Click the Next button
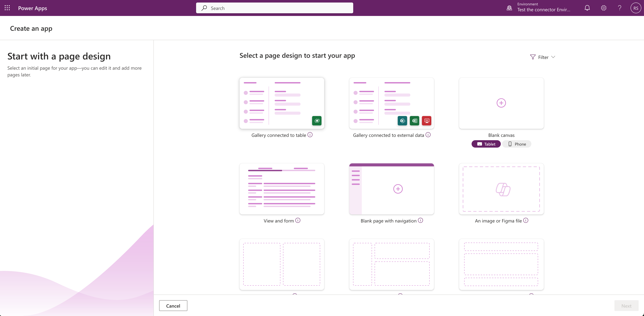The image size is (644, 316). pos(626,306)
